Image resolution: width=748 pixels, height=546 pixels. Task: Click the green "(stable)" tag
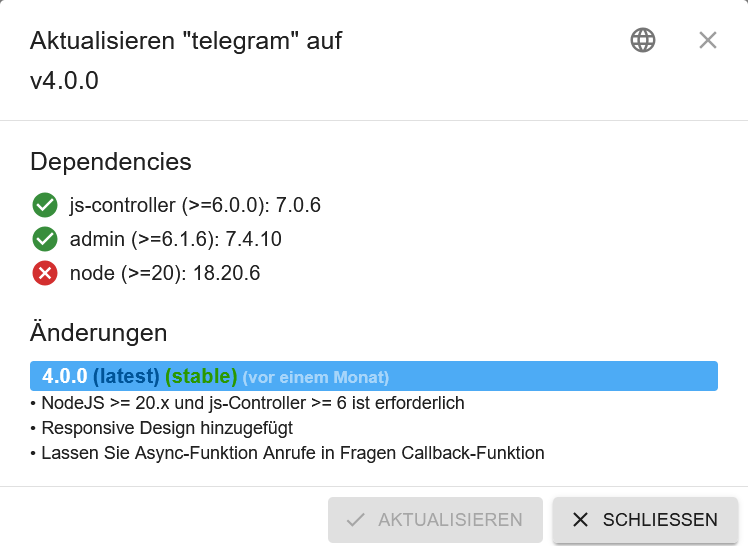coord(201,376)
